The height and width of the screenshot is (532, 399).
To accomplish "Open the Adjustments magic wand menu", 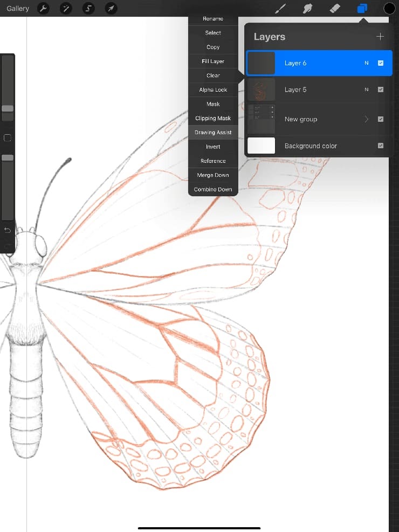I will pyautogui.click(x=66, y=8).
